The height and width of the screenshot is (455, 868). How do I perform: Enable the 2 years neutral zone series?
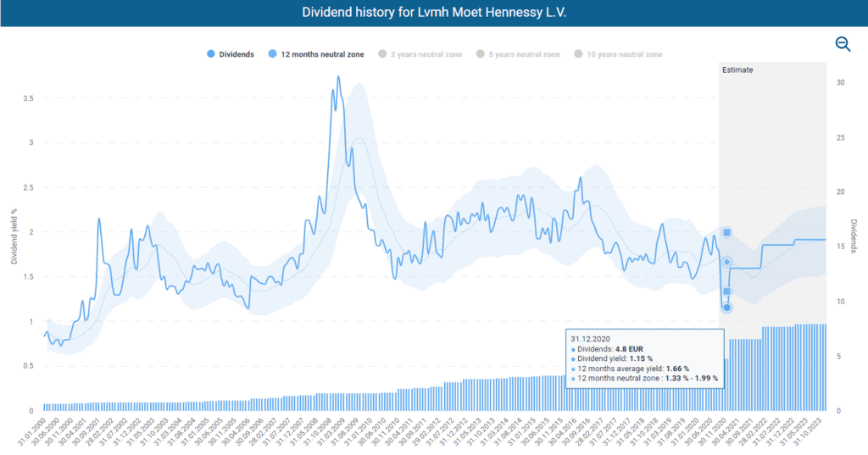pyautogui.click(x=420, y=54)
